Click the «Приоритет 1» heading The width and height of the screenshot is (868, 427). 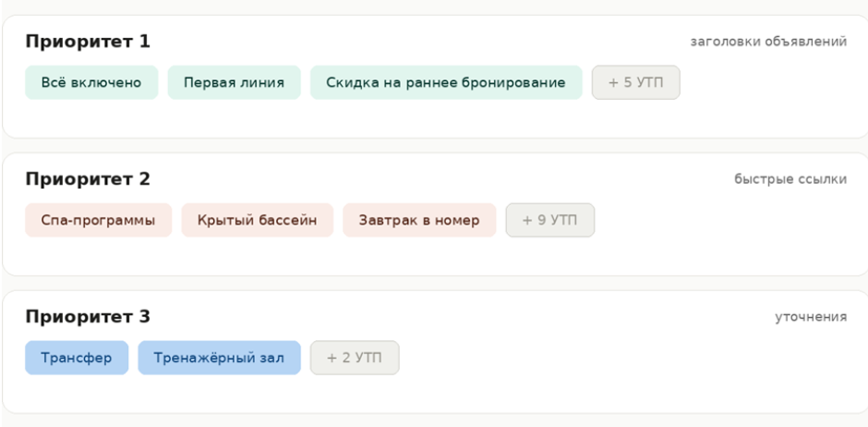click(x=88, y=42)
